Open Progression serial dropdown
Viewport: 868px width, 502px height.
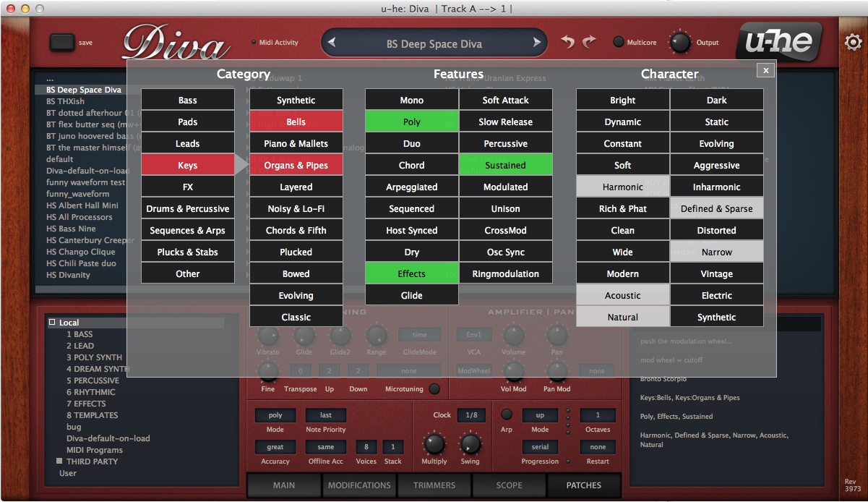click(540, 447)
